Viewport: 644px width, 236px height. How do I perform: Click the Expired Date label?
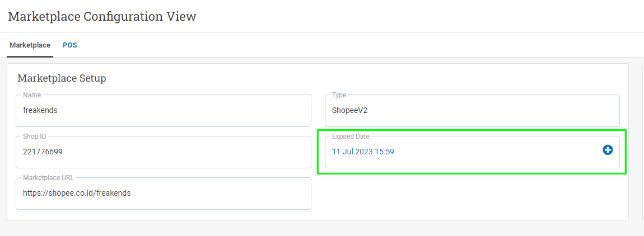click(x=351, y=136)
